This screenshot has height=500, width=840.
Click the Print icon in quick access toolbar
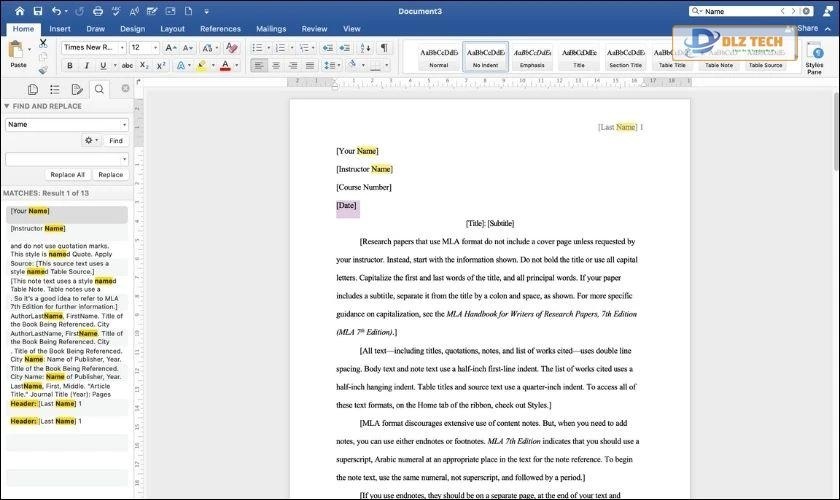point(95,11)
